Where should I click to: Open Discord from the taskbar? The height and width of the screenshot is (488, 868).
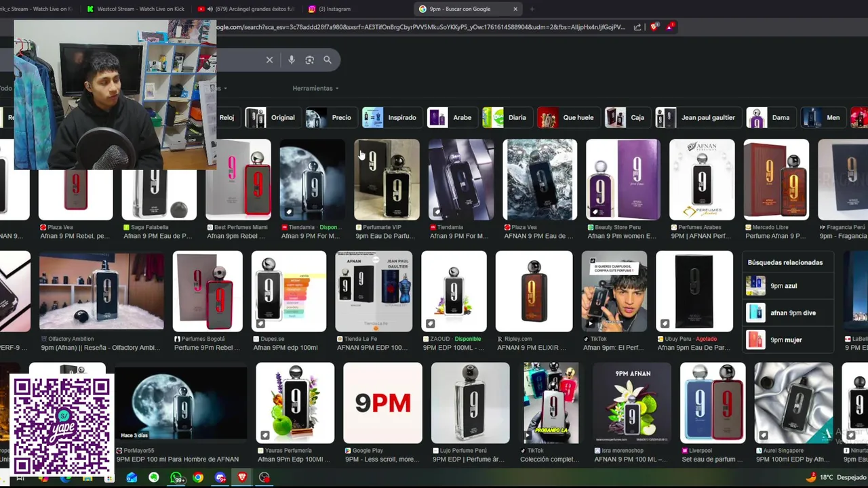(220, 478)
